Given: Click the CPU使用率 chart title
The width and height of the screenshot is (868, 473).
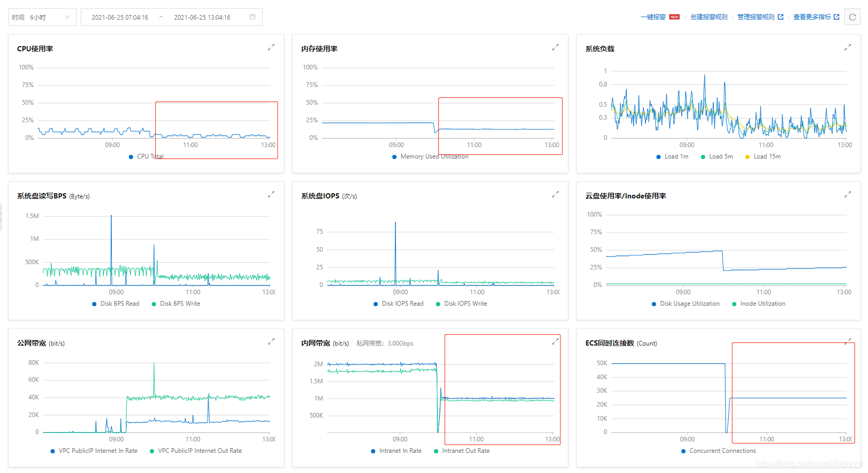Looking at the screenshot, I should pos(35,49).
